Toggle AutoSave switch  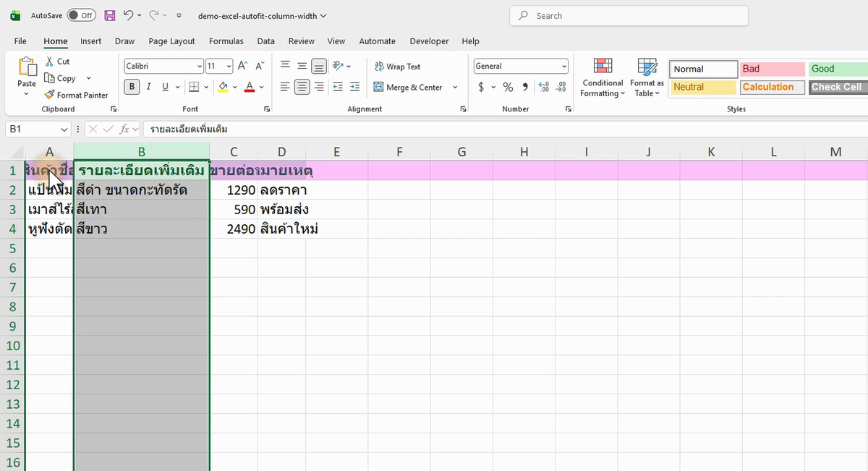[x=81, y=15]
